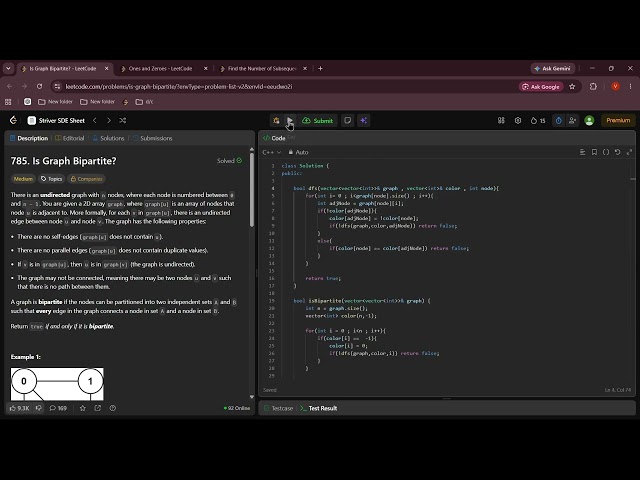Go to next problem arrow
Viewport: 640px width, 480px height.
pyautogui.click(x=109, y=120)
